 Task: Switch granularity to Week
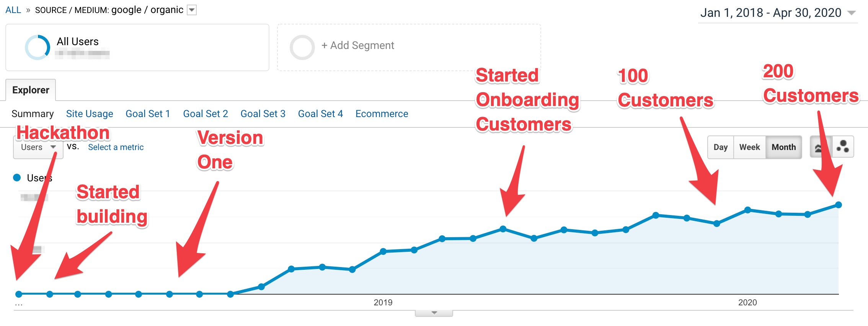(749, 147)
